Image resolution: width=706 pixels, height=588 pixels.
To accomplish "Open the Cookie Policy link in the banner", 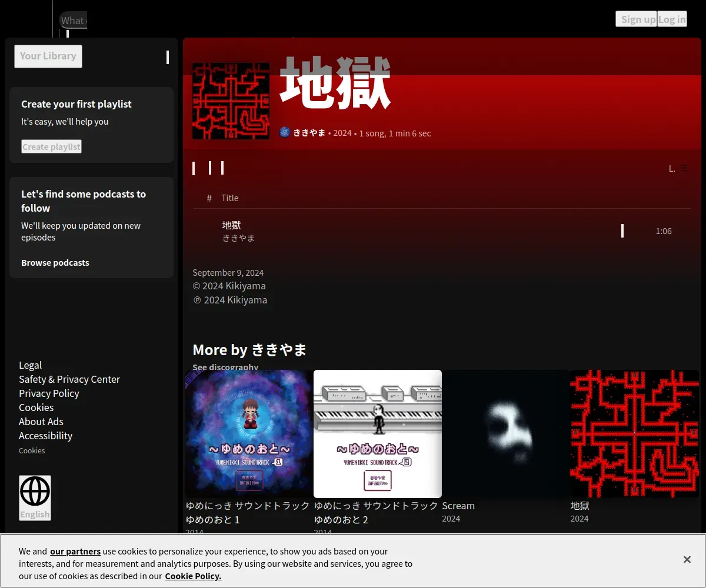I will [193, 576].
